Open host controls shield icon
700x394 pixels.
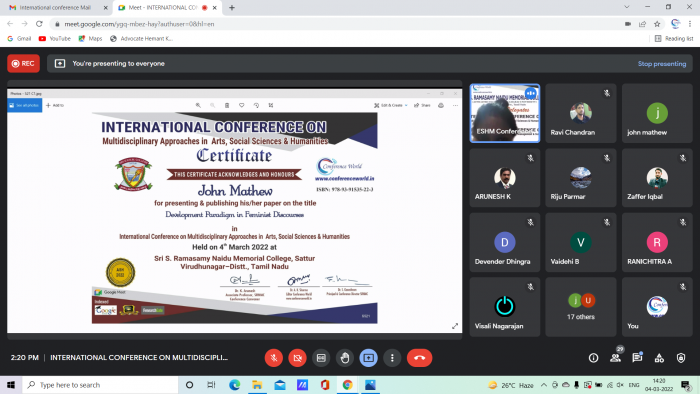tap(681, 358)
